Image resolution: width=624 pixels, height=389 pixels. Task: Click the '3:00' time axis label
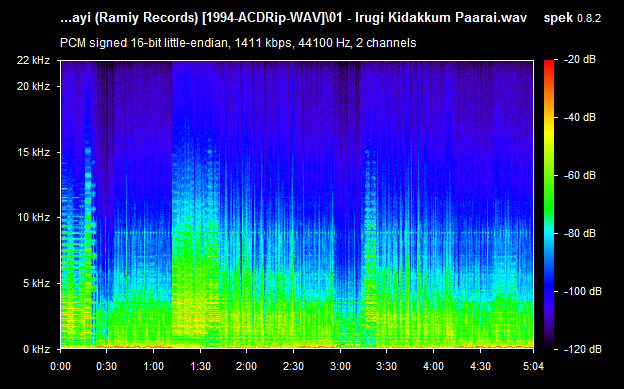(x=340, y=366)
